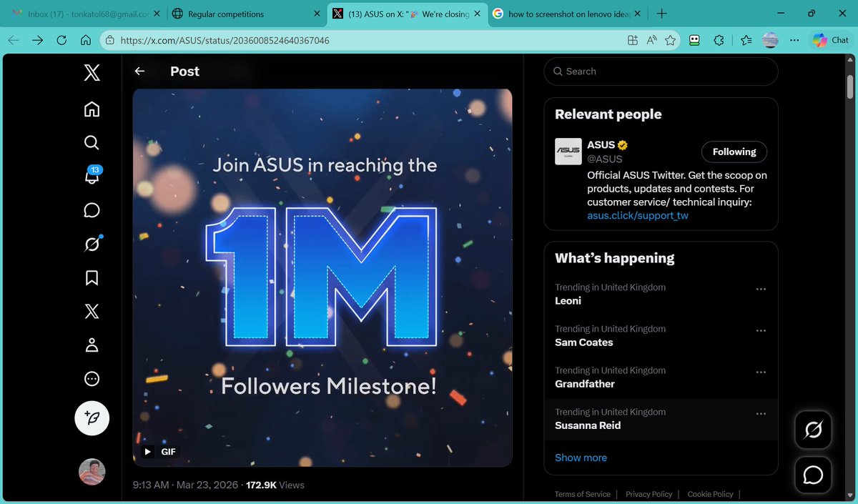The width and height of the screenshot is (858, 504).
Task: Click the 172.9K Views count
Action: coord(275,485)
